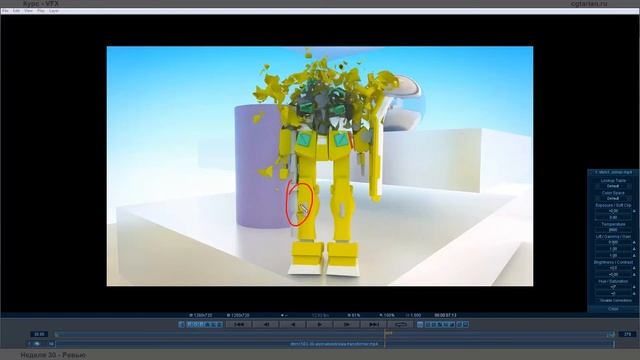
Task: Open the View menu
Action: (28, 11)
